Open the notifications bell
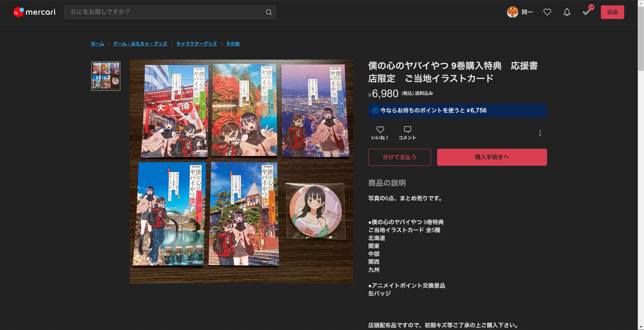Image resolution: width=644 pixels, height=330 pixels. click(x=567, y=12)
